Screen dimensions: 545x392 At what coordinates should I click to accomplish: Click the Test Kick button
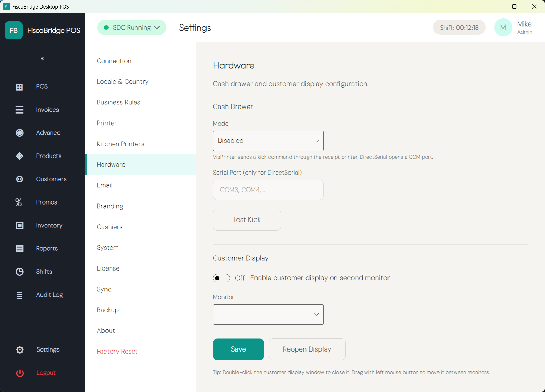pos(247,220)
